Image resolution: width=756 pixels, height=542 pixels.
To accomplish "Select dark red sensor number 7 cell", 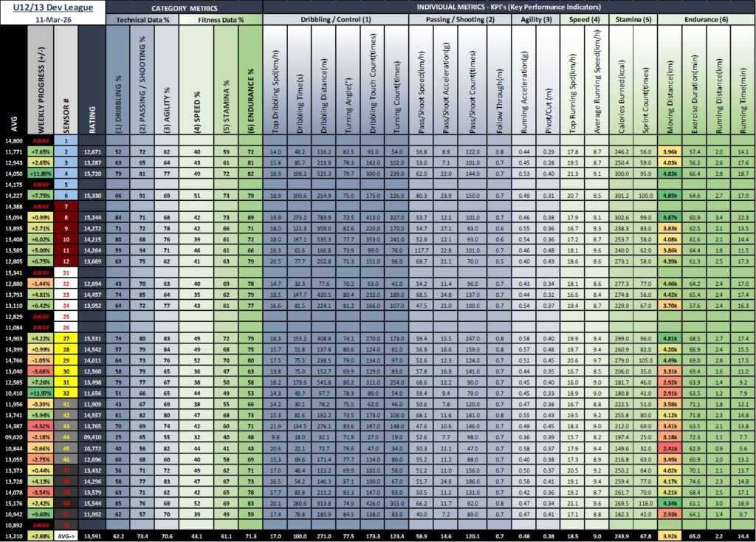I will [x=65, y=207].
